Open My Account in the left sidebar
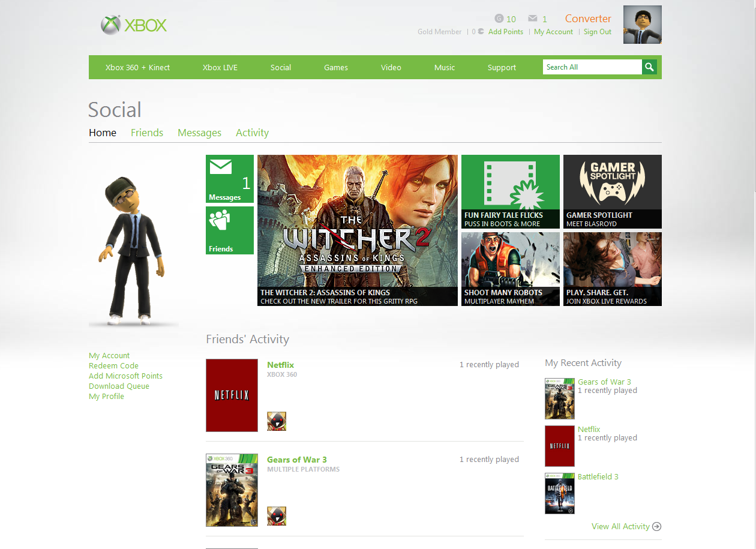Viewport: 756px width, 549px height. tap(109, 356)
